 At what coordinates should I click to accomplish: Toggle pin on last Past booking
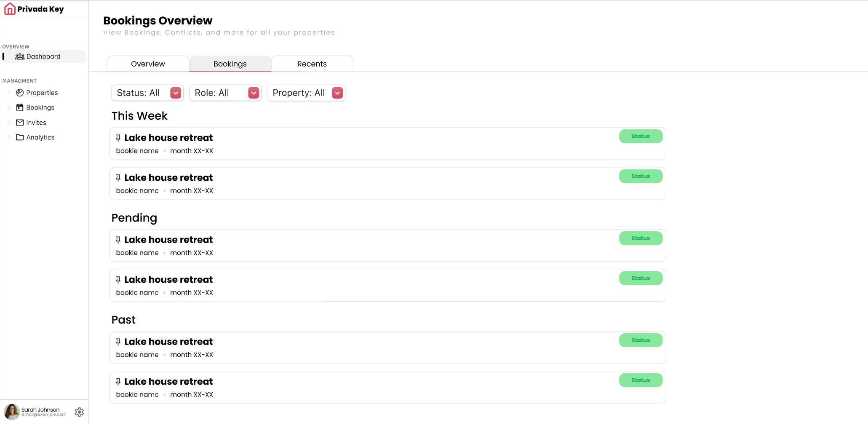coord(118,382)
